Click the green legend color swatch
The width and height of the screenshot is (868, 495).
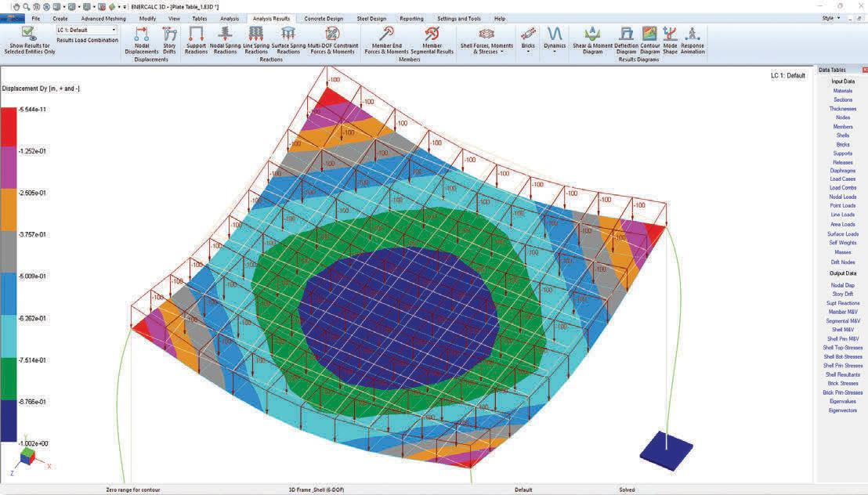pos(9,379)
